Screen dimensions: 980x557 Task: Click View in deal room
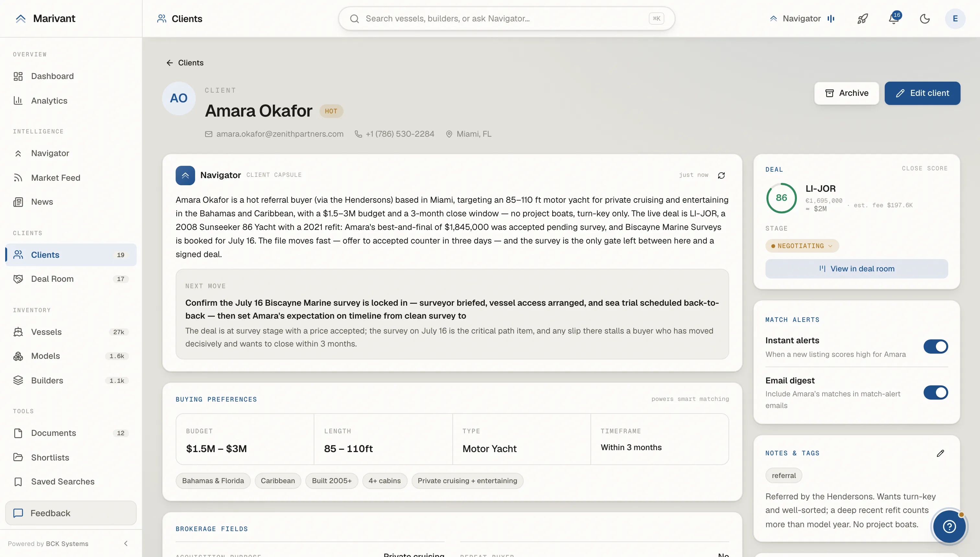tap(856, 268)
